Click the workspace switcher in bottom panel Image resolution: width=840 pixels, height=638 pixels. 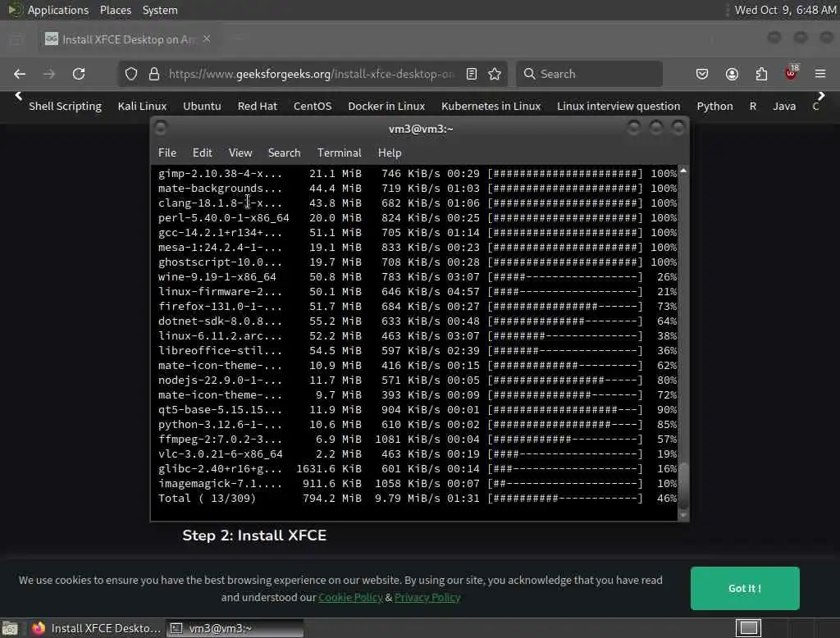[x=748, y=628]
